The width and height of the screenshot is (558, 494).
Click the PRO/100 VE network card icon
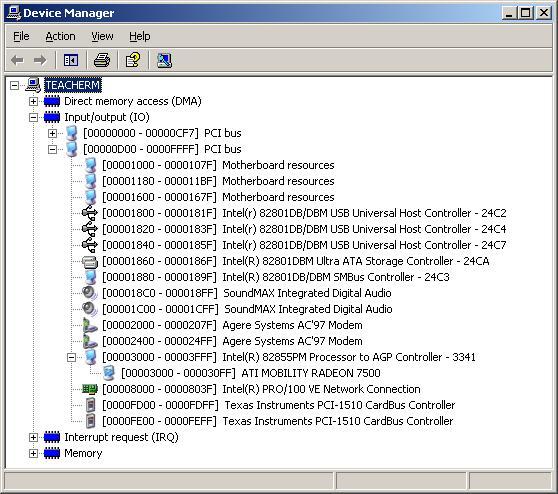(x=90, y=389)
